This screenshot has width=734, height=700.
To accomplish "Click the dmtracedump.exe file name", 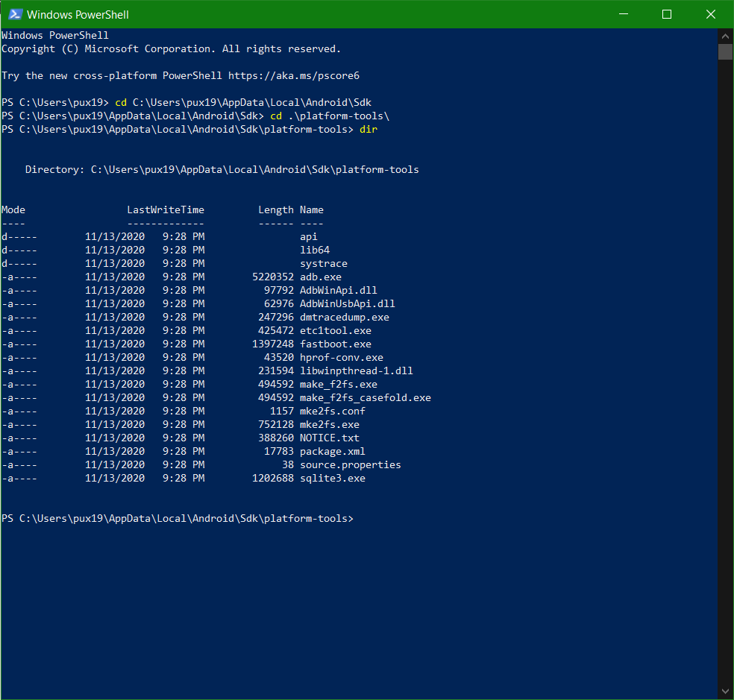I will pos(345,318).
